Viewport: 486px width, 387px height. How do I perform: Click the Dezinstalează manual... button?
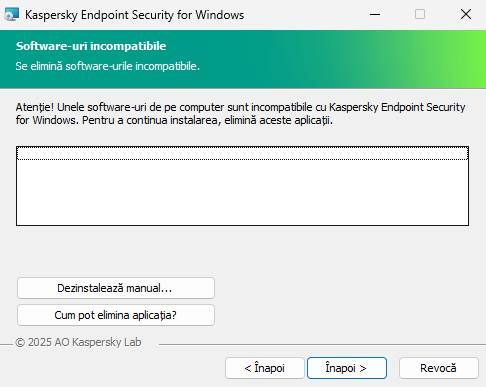pyautogui.click(x=116, y=288)
